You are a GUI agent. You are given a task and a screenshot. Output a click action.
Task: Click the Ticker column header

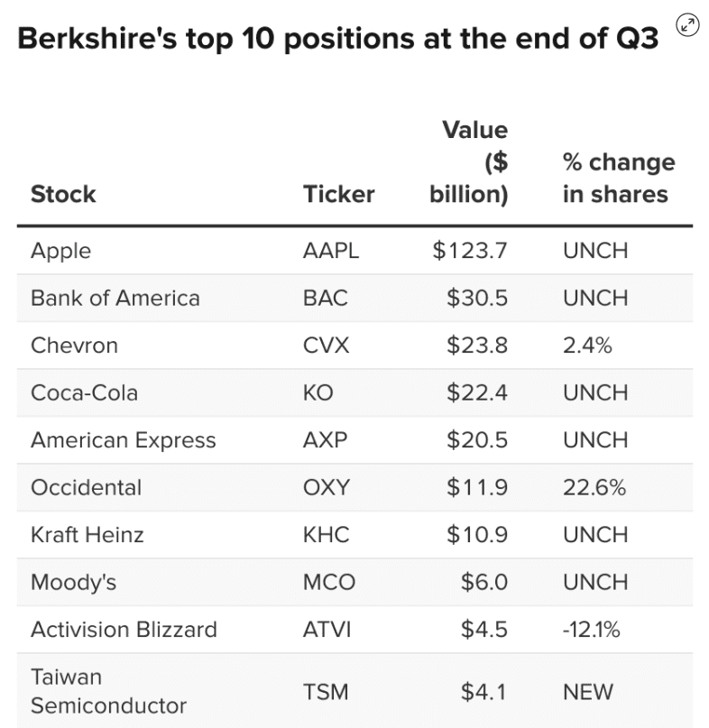tap(338, 194)
